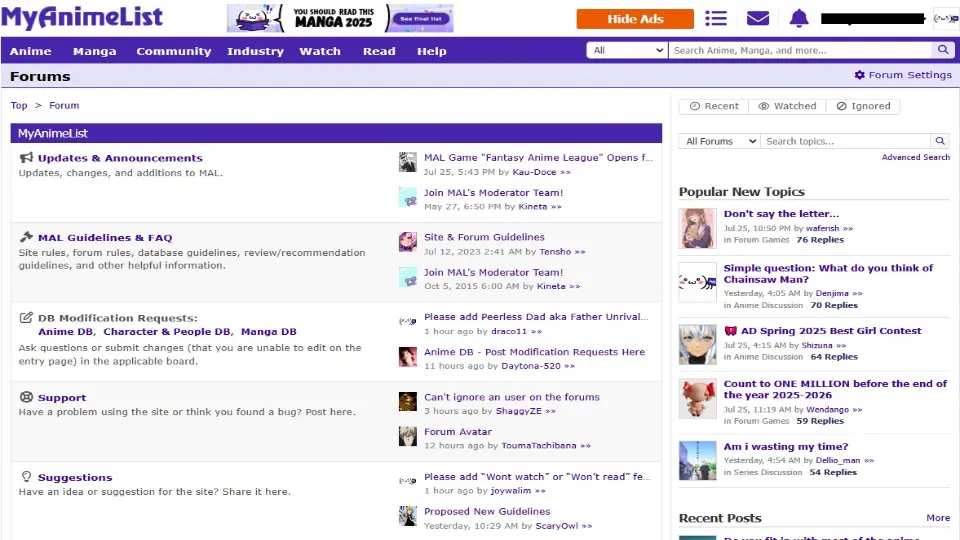The width and height of the screenshot is (960, 540).
Task: Open the Community menu
Action: pyautogui.click(x=173, y=51)
